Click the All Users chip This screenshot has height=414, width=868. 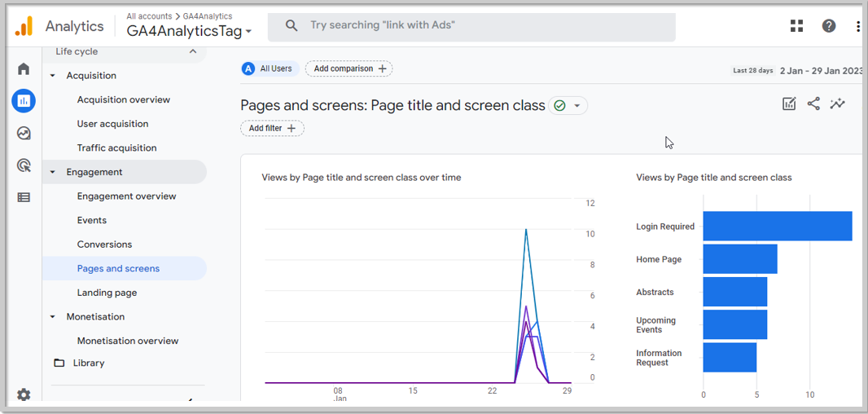click(270, 68)
